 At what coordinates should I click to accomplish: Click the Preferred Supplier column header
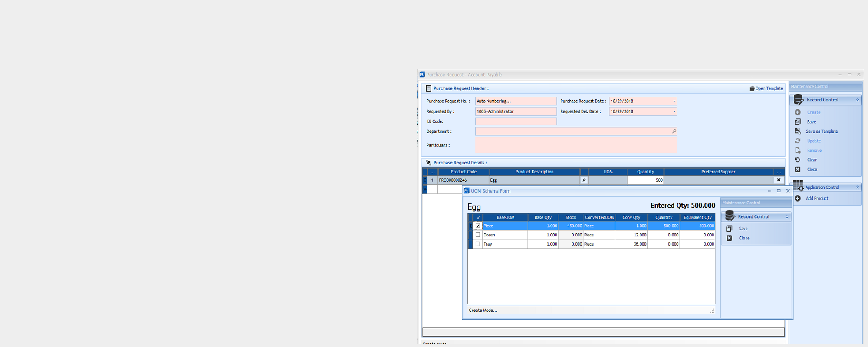click(x=718, y=172)
